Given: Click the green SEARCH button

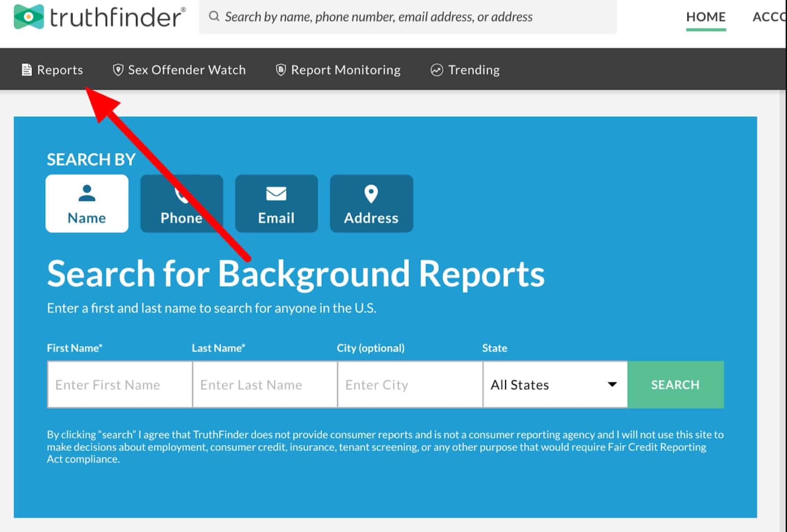Looking at the screenshot, I should [675, 384].
